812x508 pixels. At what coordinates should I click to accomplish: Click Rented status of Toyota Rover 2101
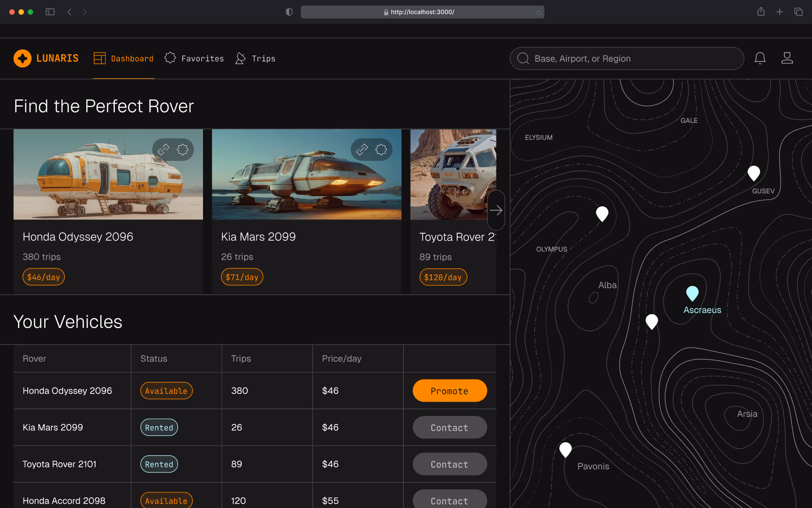[159, 464]
